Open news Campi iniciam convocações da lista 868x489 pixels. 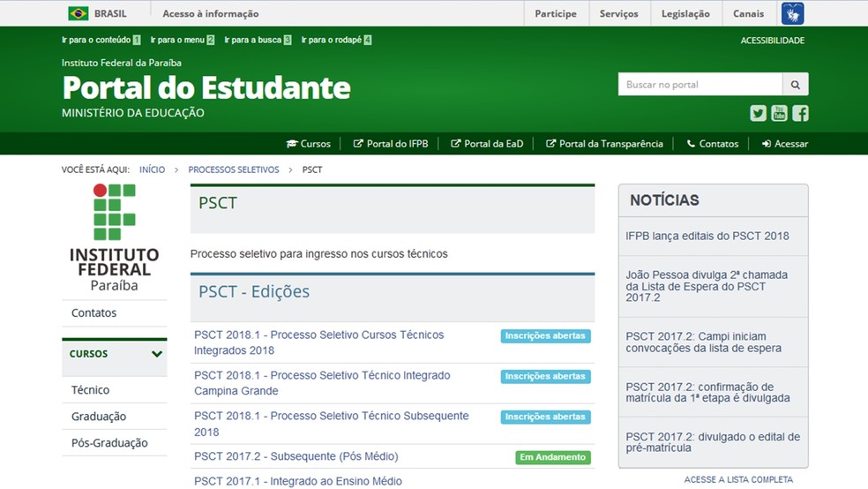point(704,342)
